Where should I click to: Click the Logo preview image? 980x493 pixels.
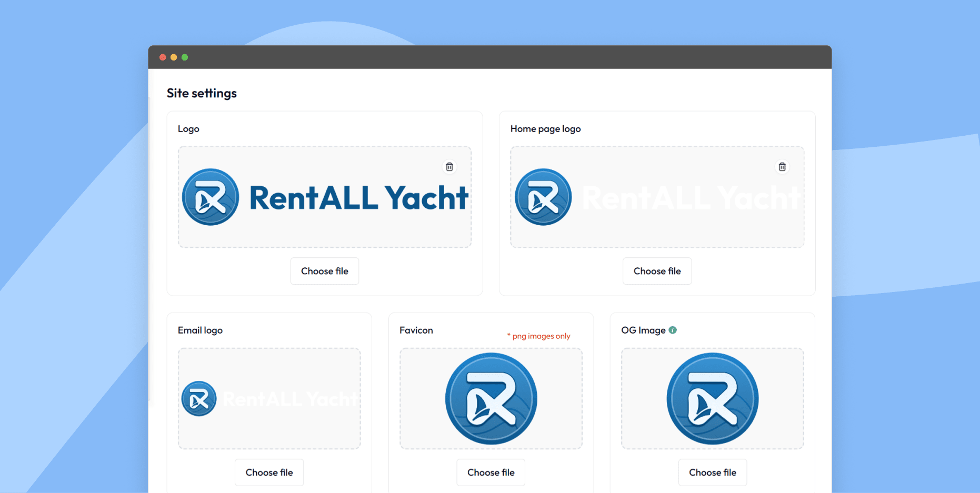[x=325, y=197]
